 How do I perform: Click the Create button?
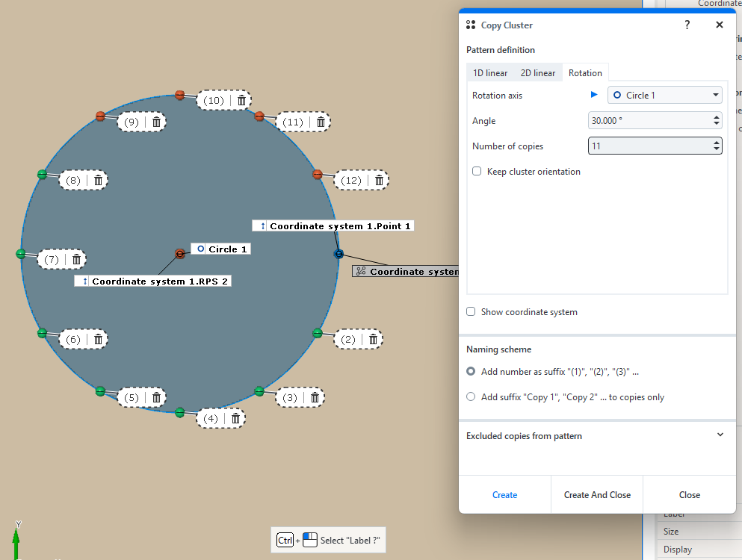pos(504,494)
